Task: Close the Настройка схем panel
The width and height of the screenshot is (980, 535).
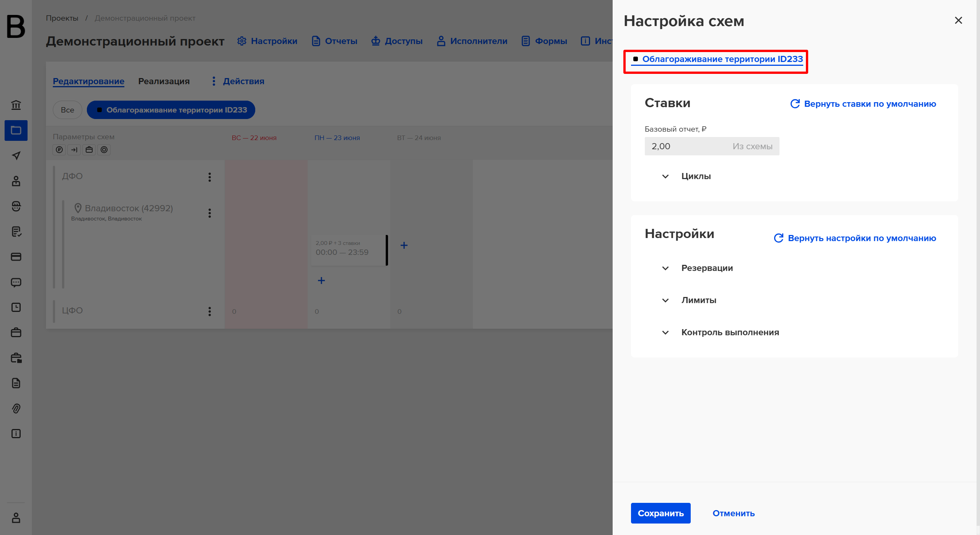Action: click(x=959, y=20)
